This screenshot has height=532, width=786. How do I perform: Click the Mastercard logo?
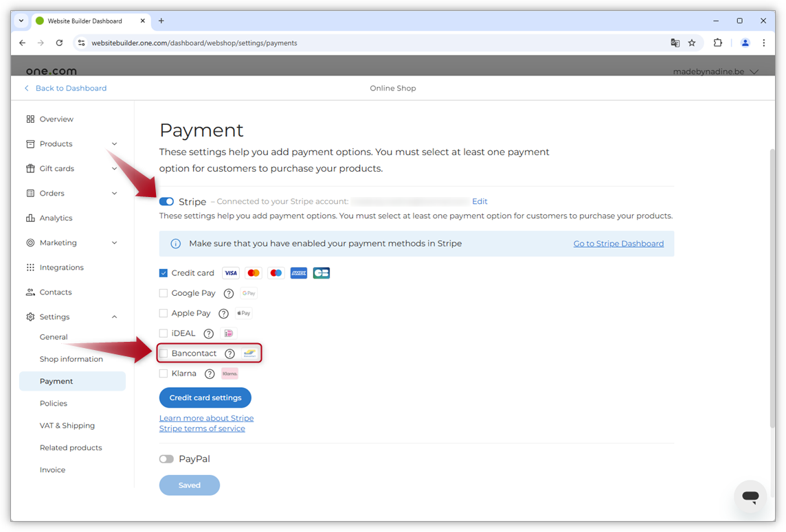pyautogui.click(x=254, y=273)
